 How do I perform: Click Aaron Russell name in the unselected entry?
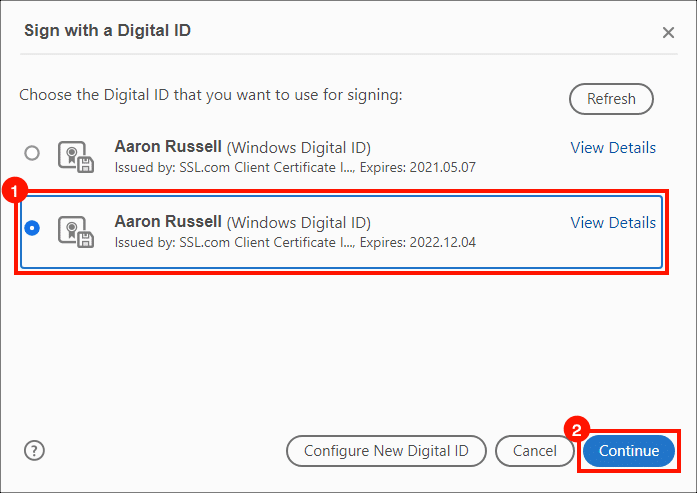168,146
